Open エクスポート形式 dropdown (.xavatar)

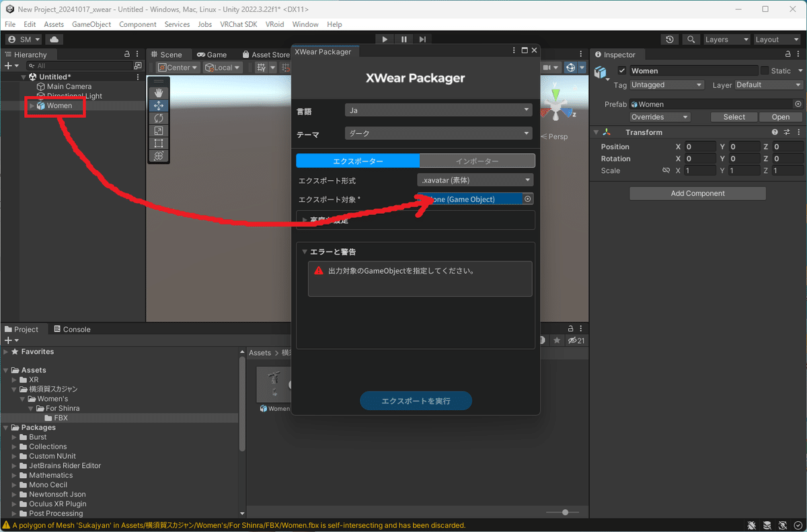click(x=475, y=180)
